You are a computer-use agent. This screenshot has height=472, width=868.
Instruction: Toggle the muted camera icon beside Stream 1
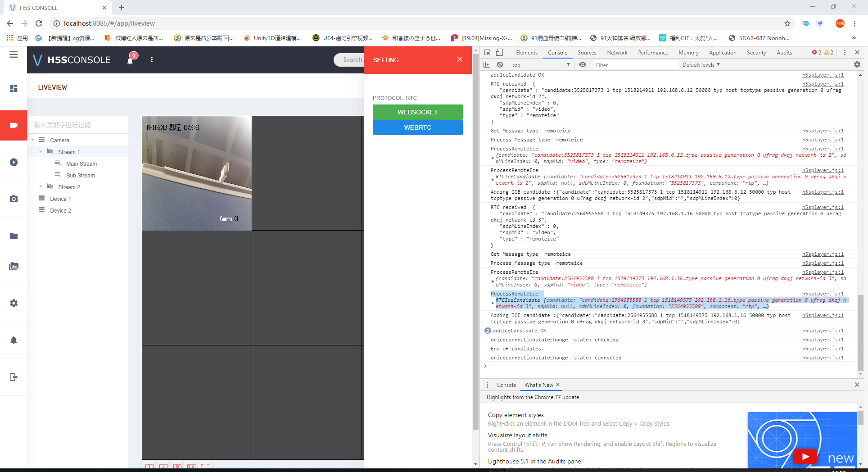tap(50, 151)
